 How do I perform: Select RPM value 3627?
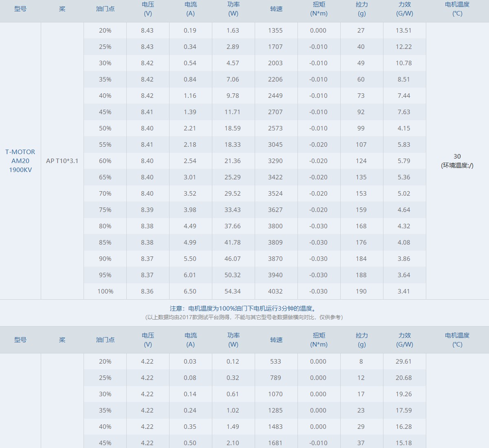coord(275,210)
